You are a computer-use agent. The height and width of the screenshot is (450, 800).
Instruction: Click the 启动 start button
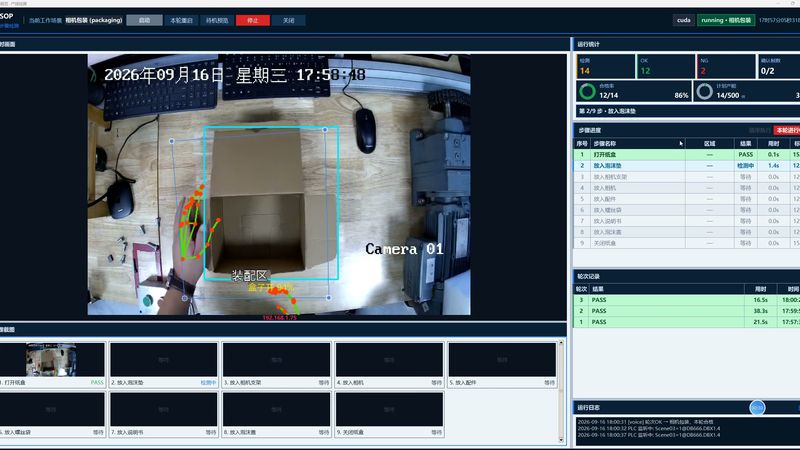click(x=144, y=20)
